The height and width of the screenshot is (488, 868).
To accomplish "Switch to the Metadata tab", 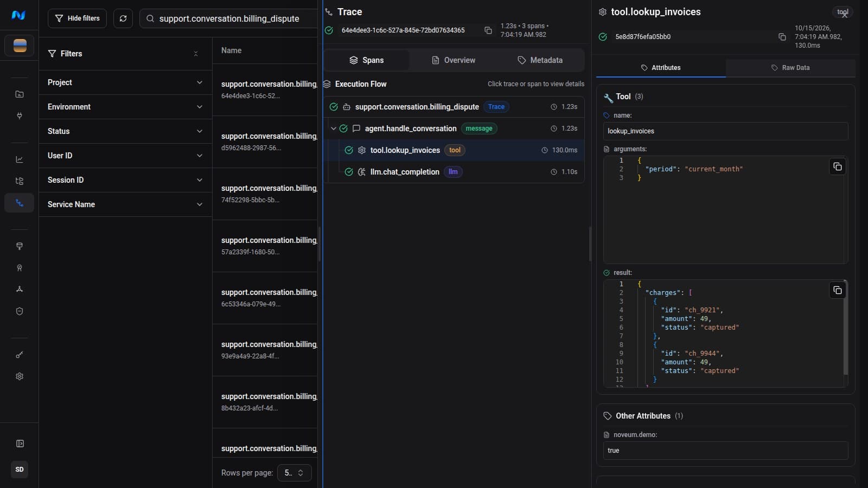I will (540, 60).
